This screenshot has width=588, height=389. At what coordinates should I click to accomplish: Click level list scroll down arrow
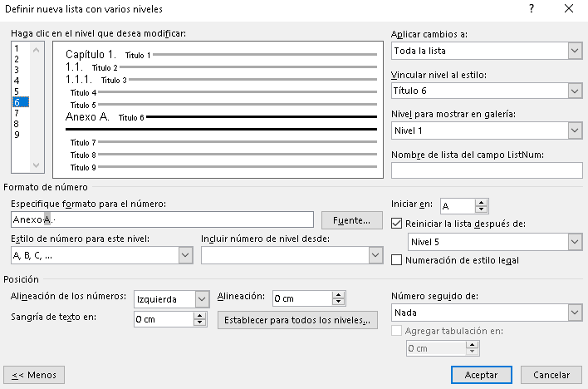coord(37,165)
